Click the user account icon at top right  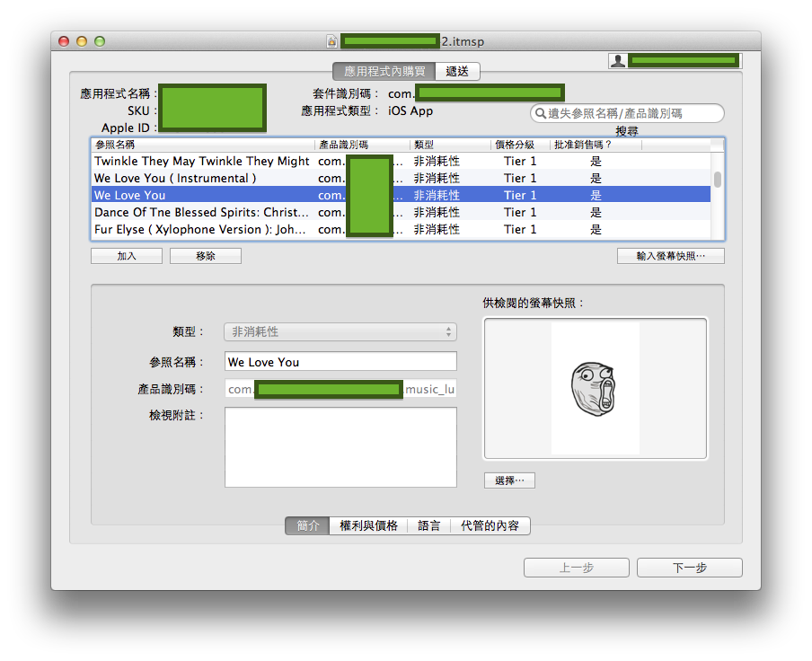pos(618,60)
